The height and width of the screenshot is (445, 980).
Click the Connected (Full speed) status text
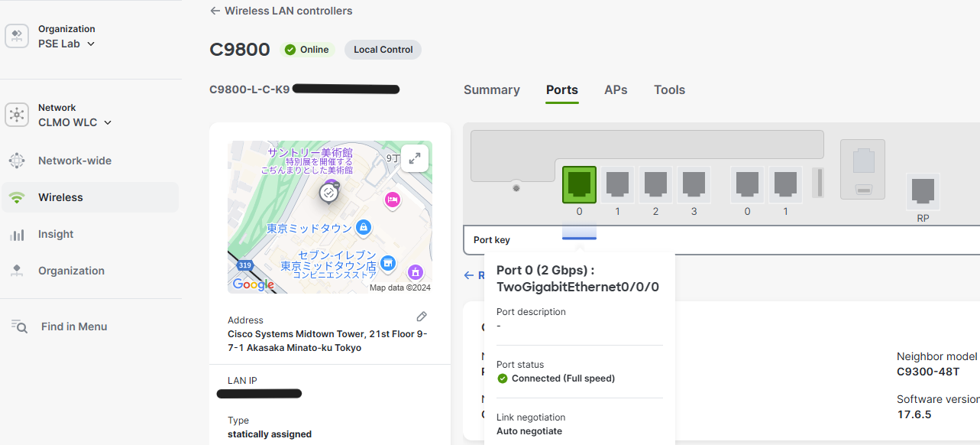pos(563,378)
